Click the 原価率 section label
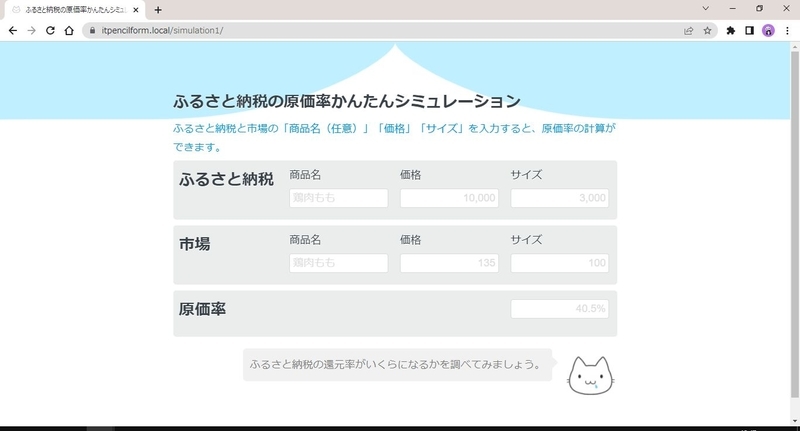This screenshot has height=431, width=800. coord(202,309)
